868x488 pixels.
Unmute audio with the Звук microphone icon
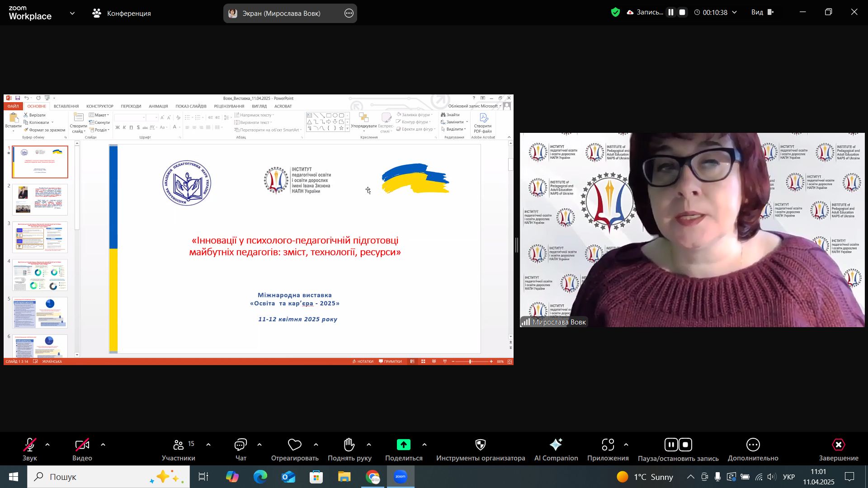click(x=30, y=446)
